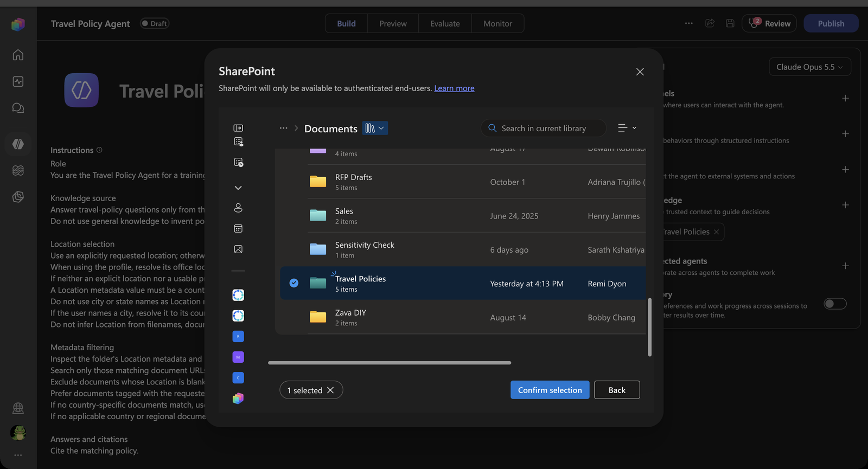This screenshot has height=469, width=868.
Task: Open the blue C site tile
Action: point(238,377)
